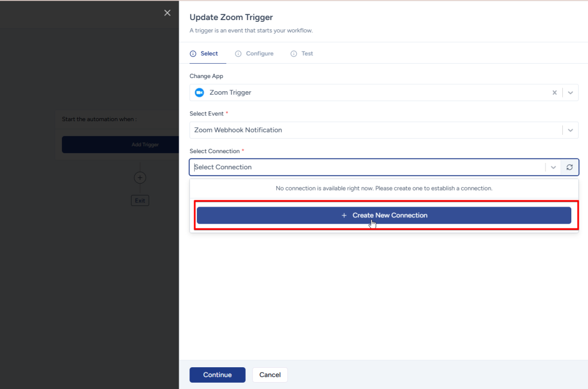This screenshot has height=389, width=588.
Task: Click the refresh connections icon
Action: pos(570,167)
